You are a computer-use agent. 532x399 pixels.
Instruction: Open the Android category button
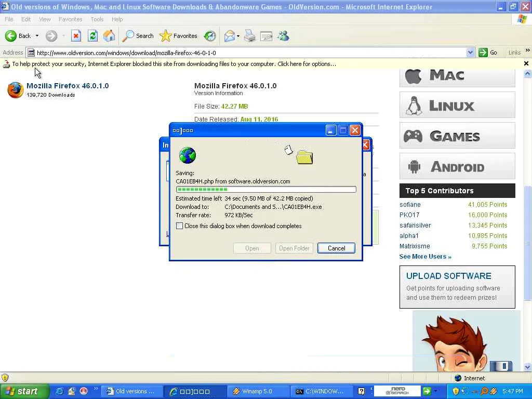[x=457, y=166]
